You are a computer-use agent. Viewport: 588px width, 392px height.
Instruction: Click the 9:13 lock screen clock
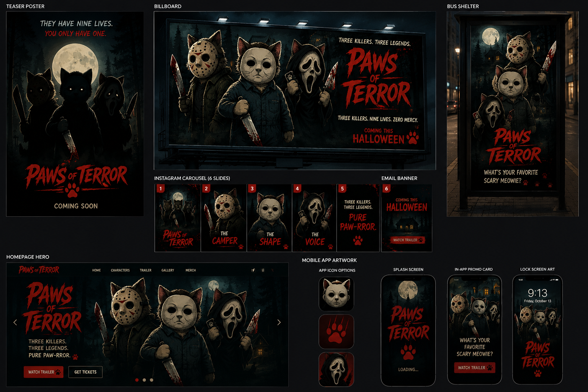(537, 293)
